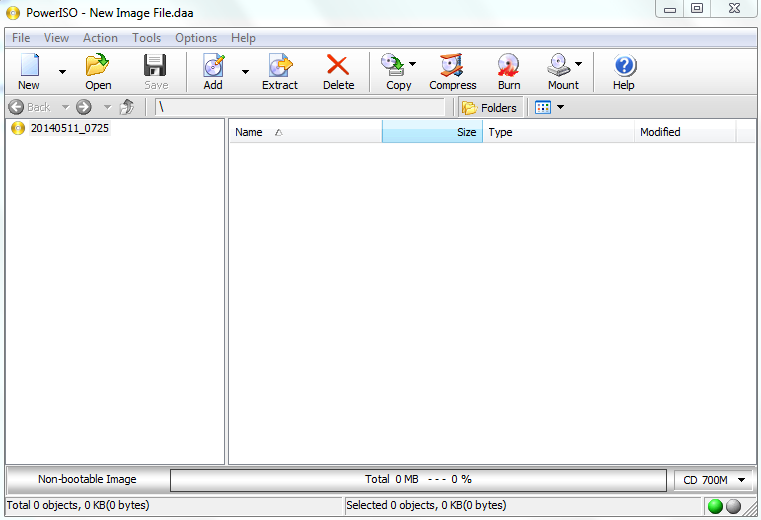The image size is (761, 520).
Task: Open the New dropdown arrow
Action: [x=62, y=72]
